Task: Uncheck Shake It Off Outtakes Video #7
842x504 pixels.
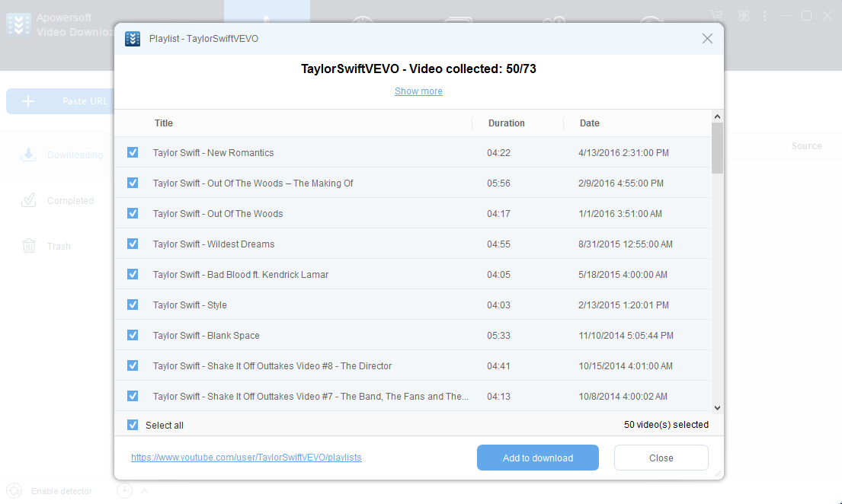Action: point(133,396)
